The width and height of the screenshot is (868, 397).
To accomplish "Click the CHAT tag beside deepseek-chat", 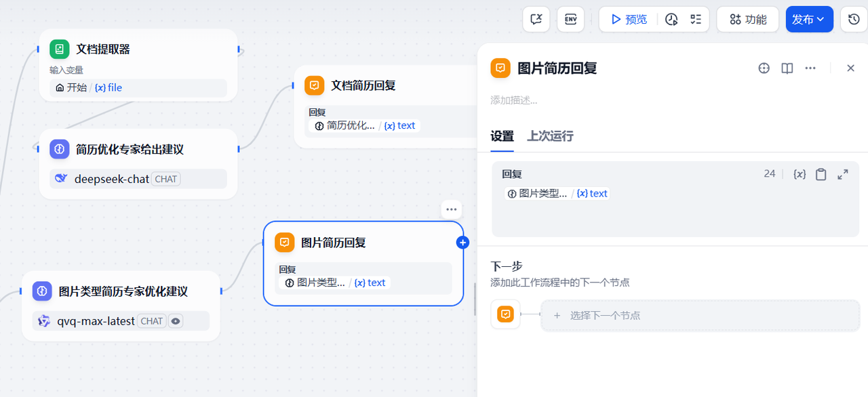I will coord(165,179).
